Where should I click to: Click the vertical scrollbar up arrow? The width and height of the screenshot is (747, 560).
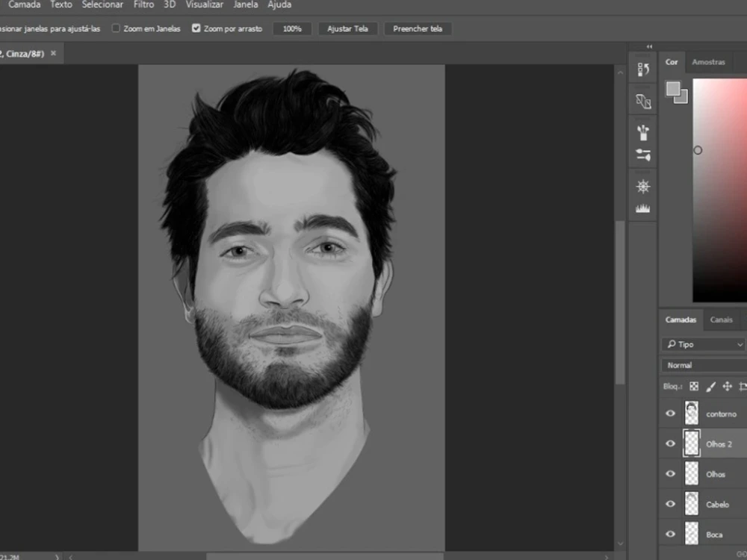coord(620,73)
